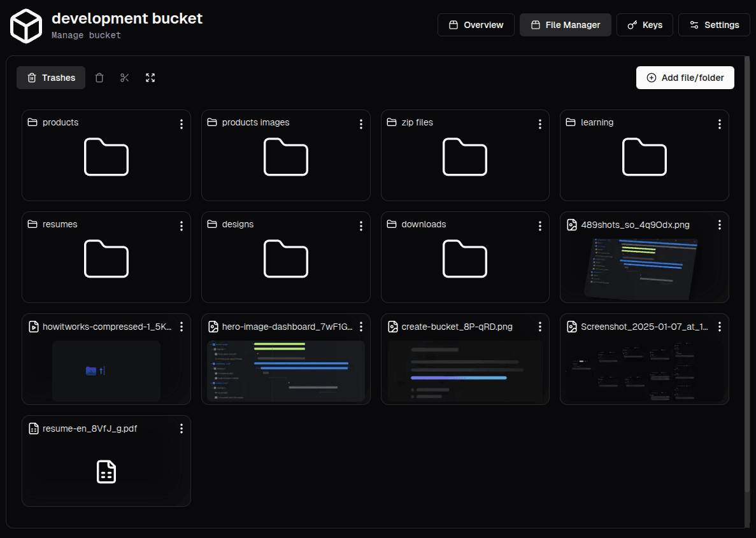Open the designs folder
This screenshot has height=538, width=756.
285,258
